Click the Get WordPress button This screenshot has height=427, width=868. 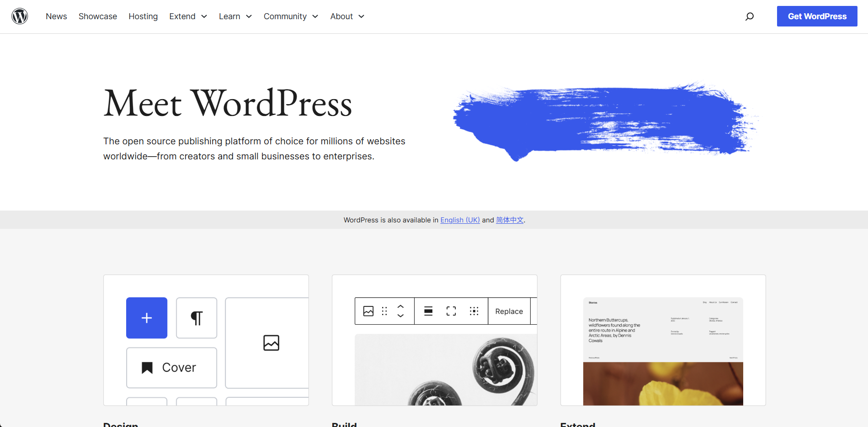point(817,16)
